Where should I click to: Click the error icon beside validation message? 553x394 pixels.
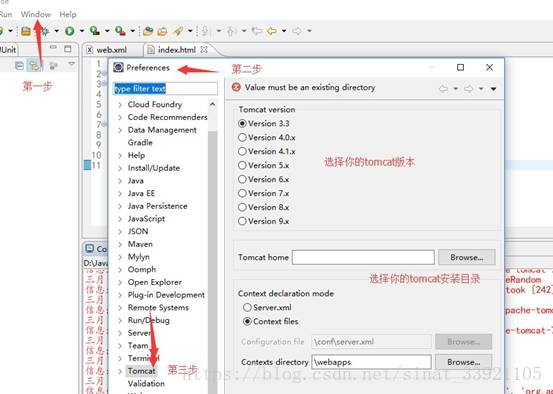[236, 87]
